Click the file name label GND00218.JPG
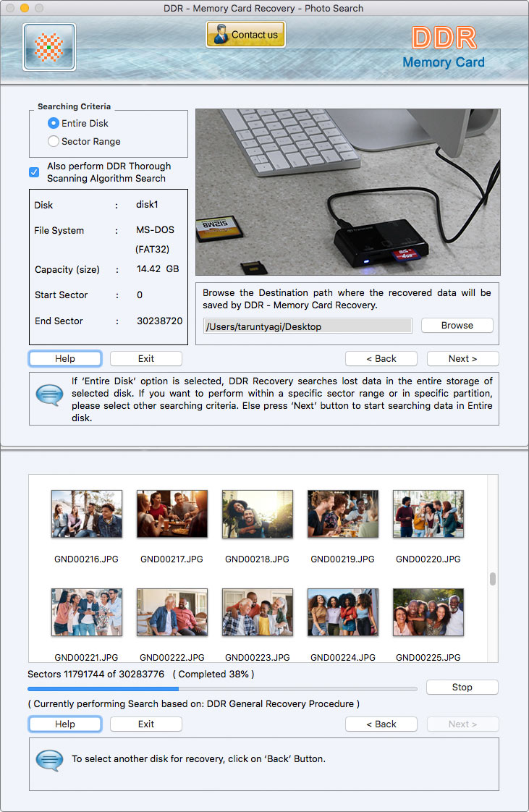The image size is (529, 812). click(257, 559)
